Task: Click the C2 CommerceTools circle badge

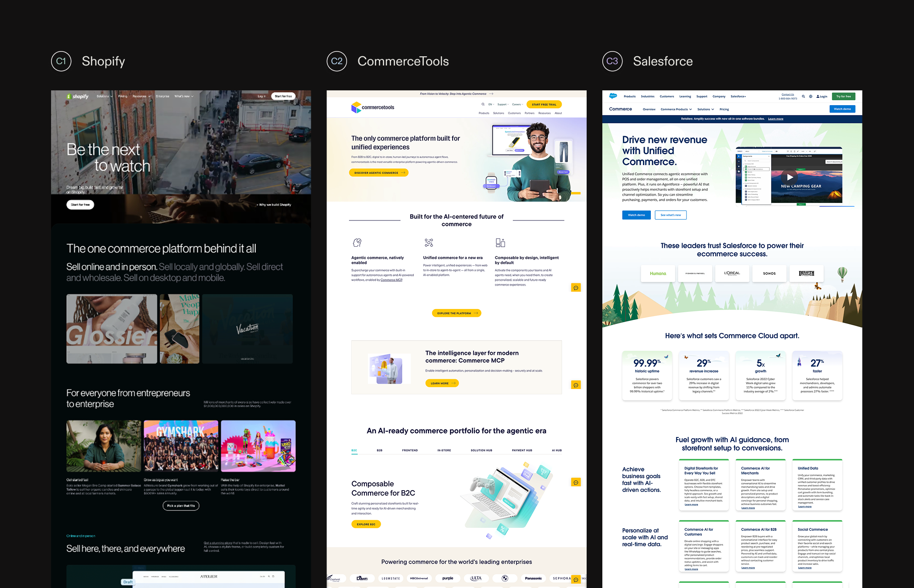Action: coord(337,61)
